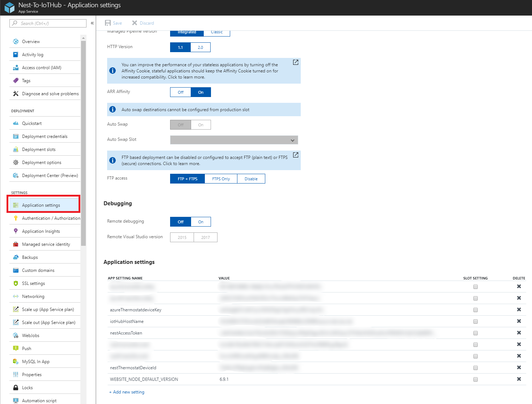Turn ARR Affinity Off
Viewport: 532px width, 404px height.
[x=181, y=92]
